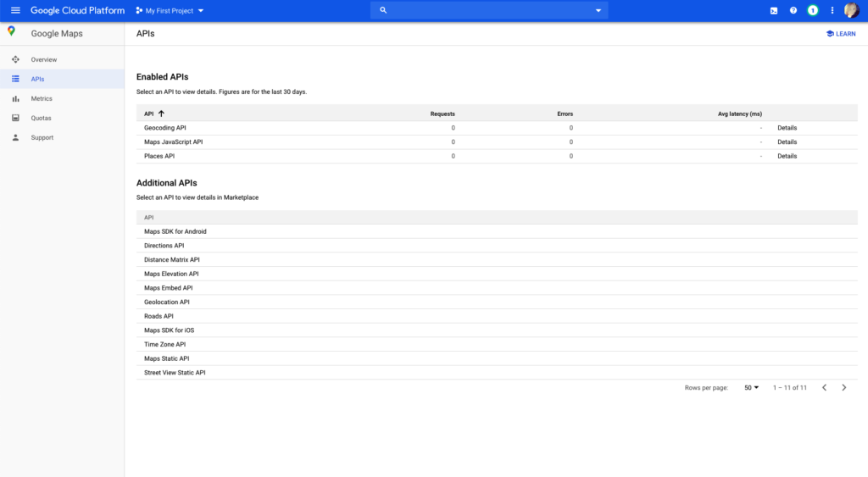This screenshot has width=868, height=477.
Task: Click the Errors column header
Action: coord(565,114)
